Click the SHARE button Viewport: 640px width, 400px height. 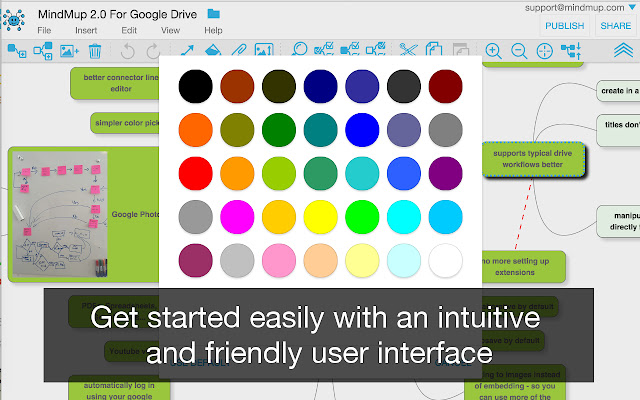(615, 26)
